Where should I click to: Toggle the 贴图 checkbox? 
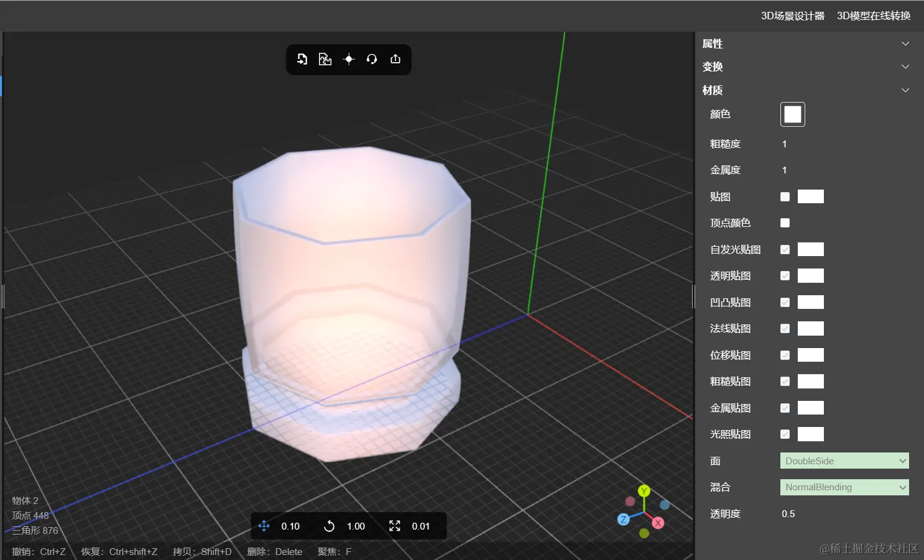pos(785,196)
